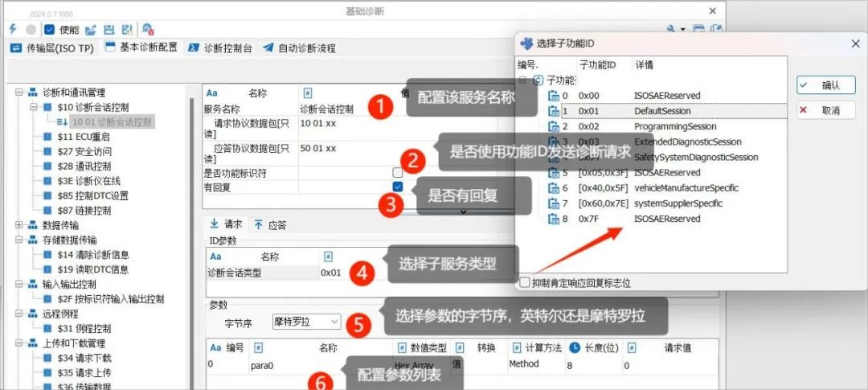Click icon of row 0 0x00 in dialog
The width and height of the screenshot is (868, 390).
(553, 96)
